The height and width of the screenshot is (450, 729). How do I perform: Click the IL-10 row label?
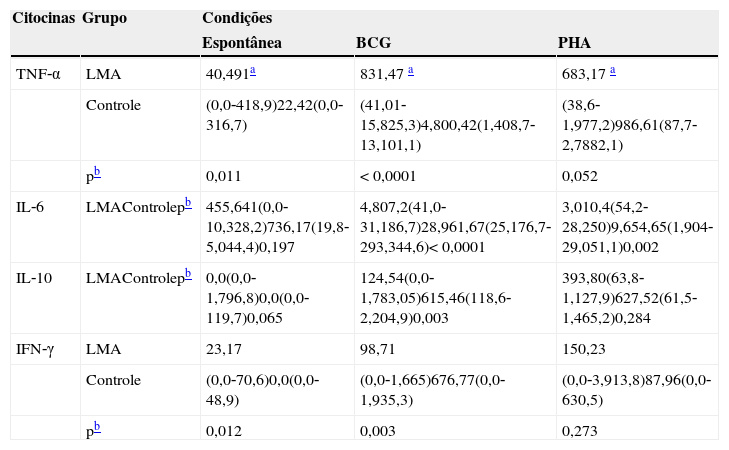point(34,278)
